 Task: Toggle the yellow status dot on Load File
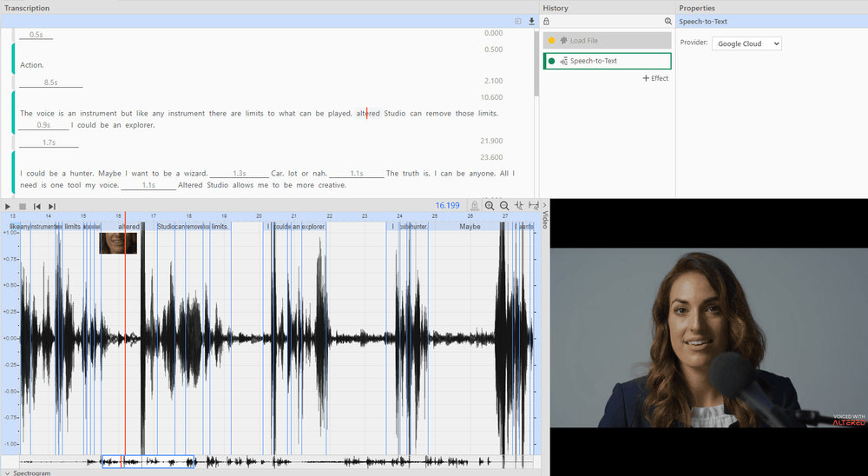tap(551, 41)
